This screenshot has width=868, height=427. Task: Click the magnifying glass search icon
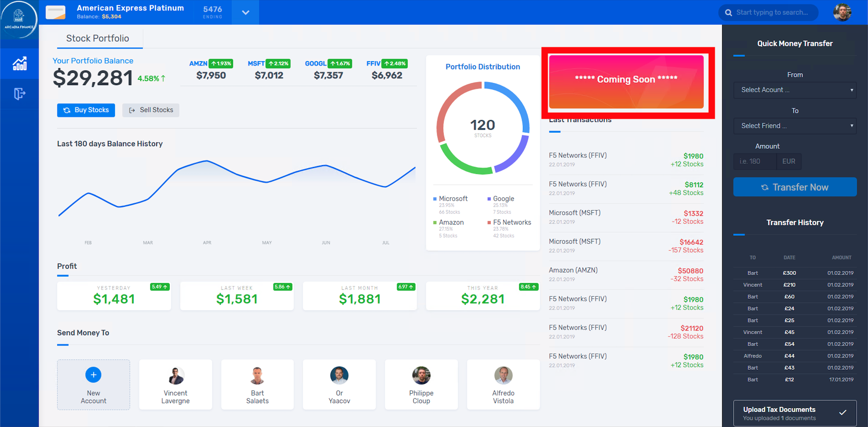tap(728, 13)
